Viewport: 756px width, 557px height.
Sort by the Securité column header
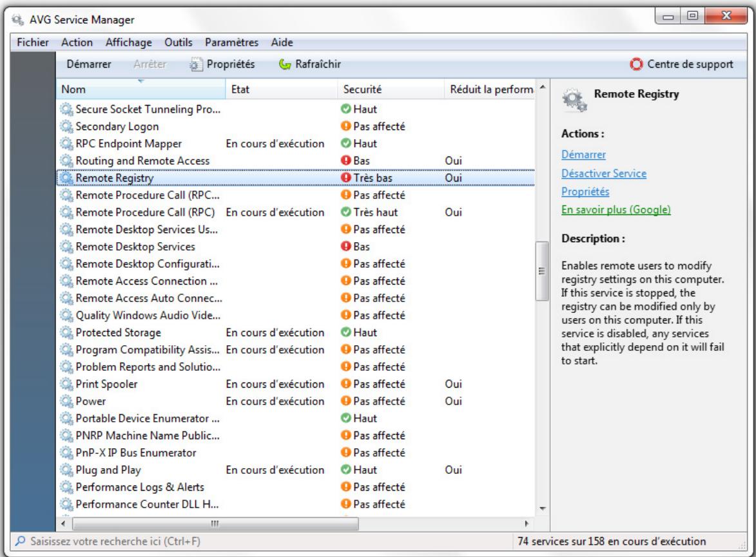pos(391,89)
